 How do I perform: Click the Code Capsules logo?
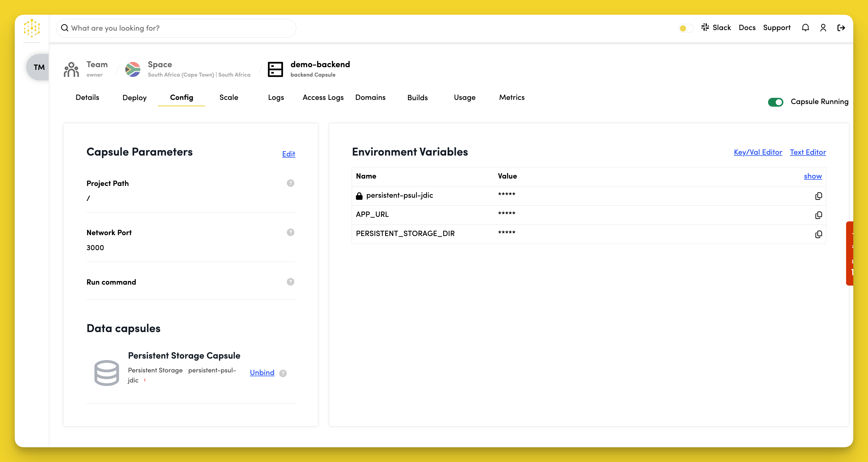tap(32, 28)
